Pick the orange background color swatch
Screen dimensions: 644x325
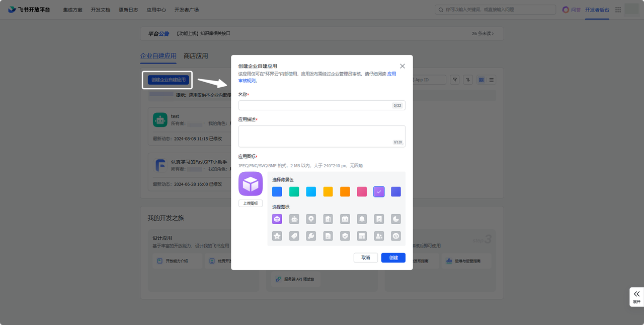click(x=345, y=191)
